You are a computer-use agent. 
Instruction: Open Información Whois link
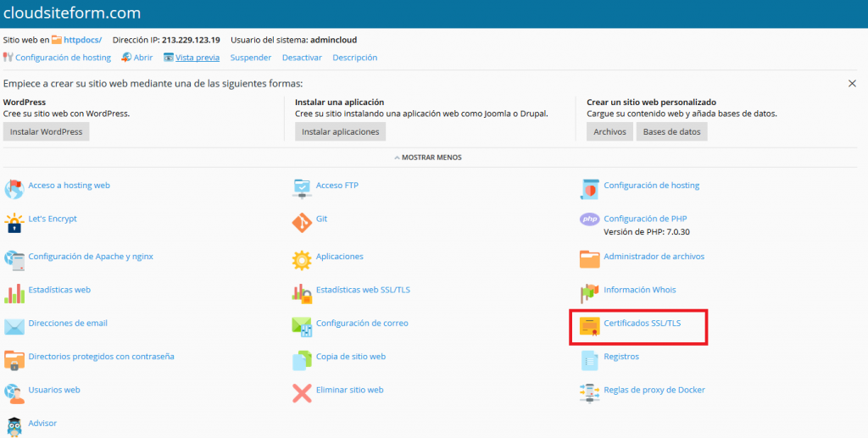tap(640, 290)
